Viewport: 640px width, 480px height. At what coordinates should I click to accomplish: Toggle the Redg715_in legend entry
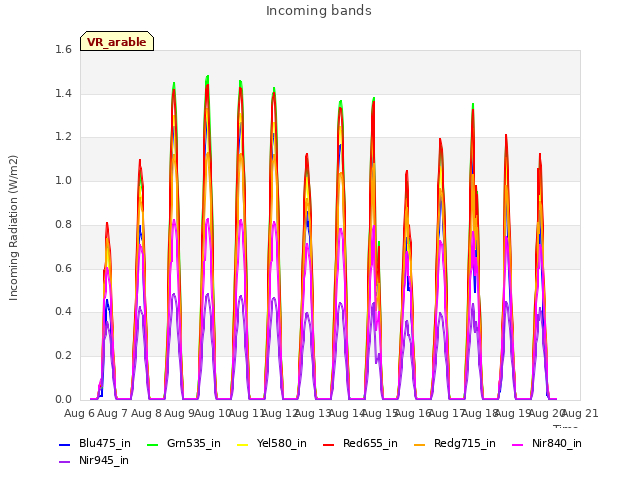click(455, 443)
